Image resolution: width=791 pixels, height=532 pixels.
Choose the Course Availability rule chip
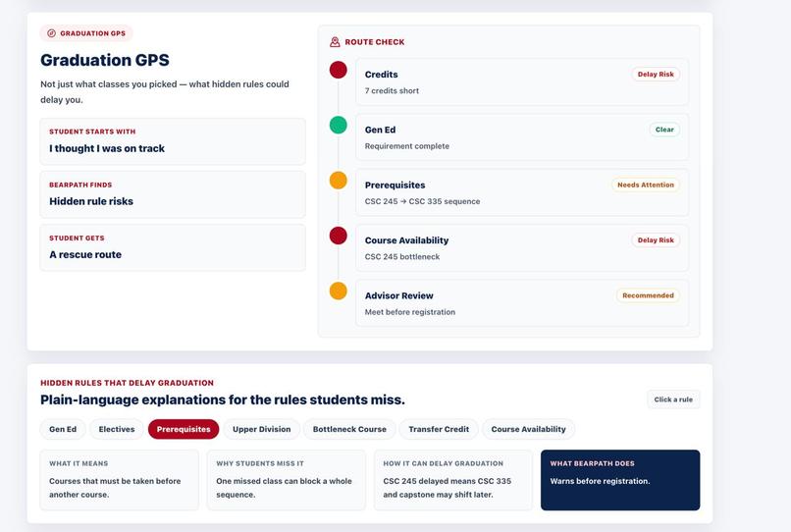[x=528, y=429]
